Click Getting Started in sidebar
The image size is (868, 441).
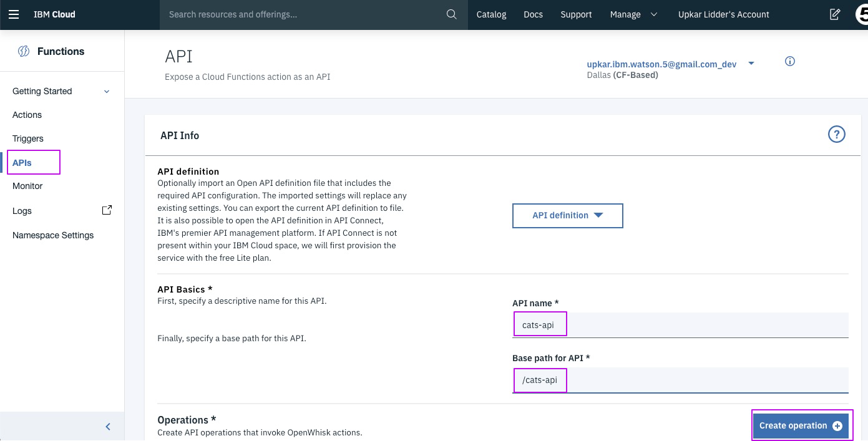pyautogui.click(x=42, y=91)
